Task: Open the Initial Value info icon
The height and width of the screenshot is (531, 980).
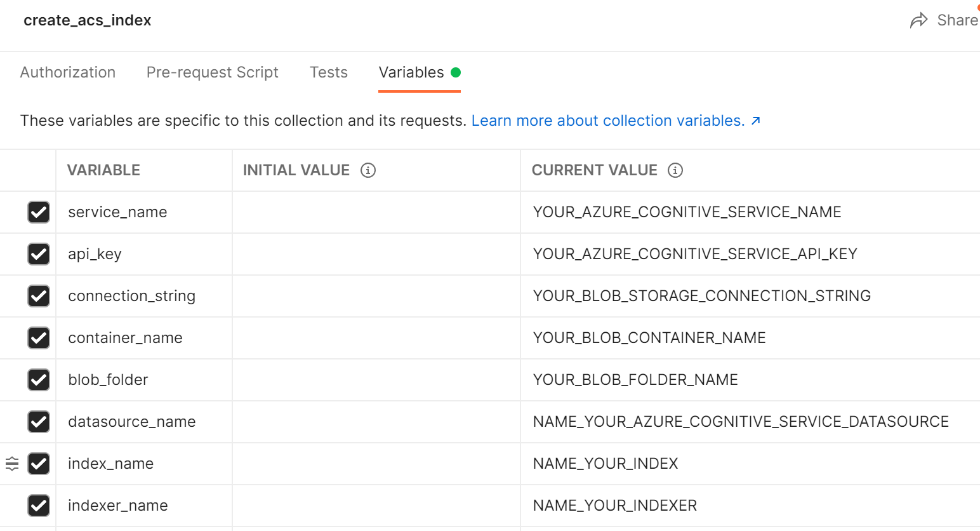Action: 368,170
